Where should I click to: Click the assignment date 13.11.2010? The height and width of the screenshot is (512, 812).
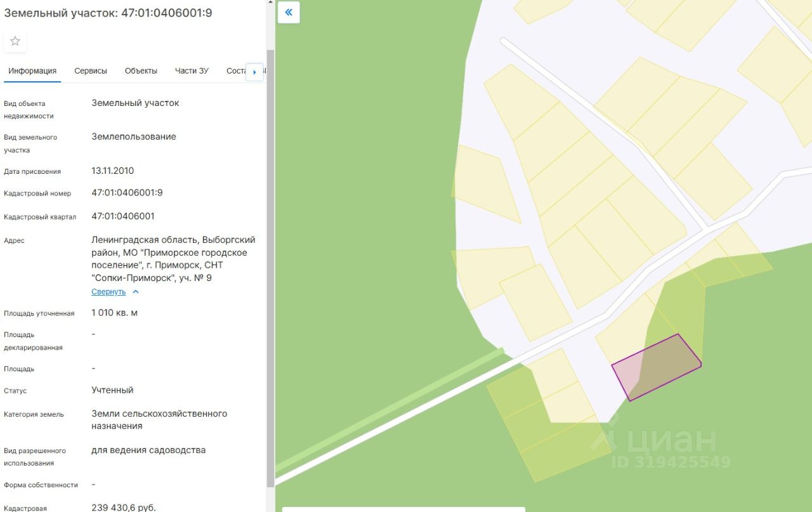(113, 171)
